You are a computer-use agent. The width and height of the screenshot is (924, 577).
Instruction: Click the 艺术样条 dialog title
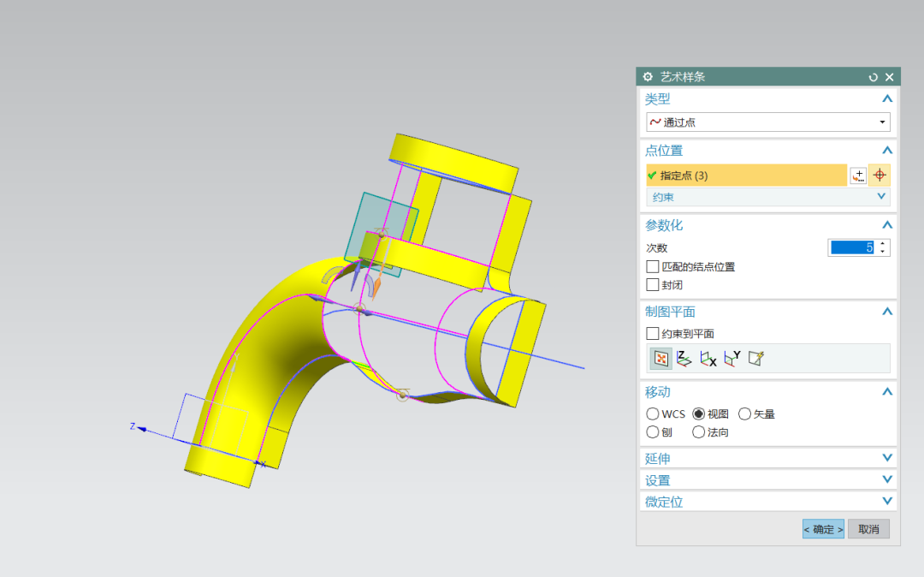683,76
